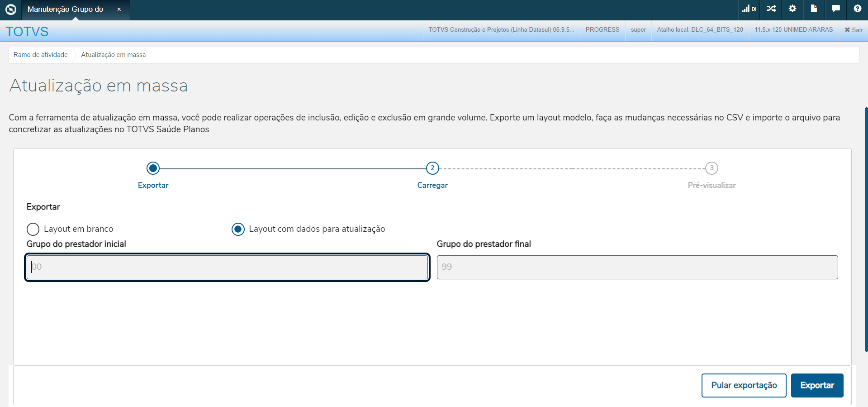This screenshot has height=407, width=868.
Task: Click the blue Exportar button
Action: pos(817,385)
